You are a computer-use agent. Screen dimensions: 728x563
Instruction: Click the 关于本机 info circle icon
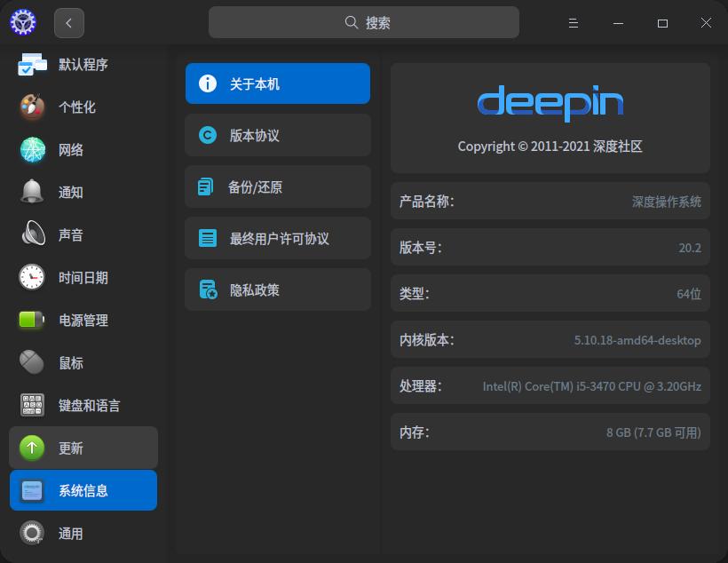tap(208, 83)
